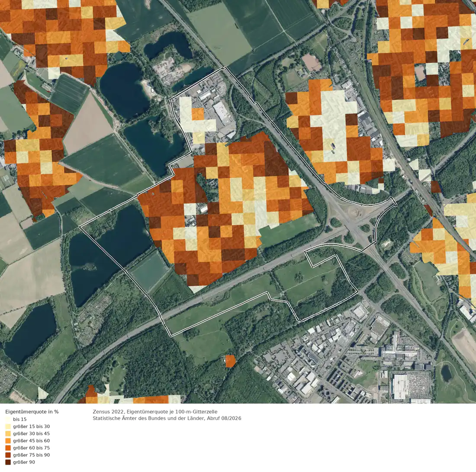Click the text 'größer 60 bis 75'
Screen dimensions: 476x472
31,448
